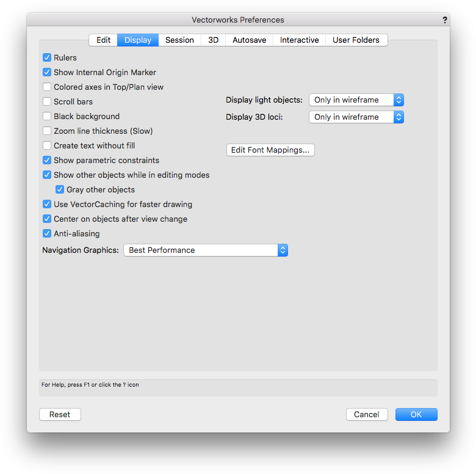476x474 pixels.
Task: Toggle Show Internal Origin Marker
Action: (47, 72)
